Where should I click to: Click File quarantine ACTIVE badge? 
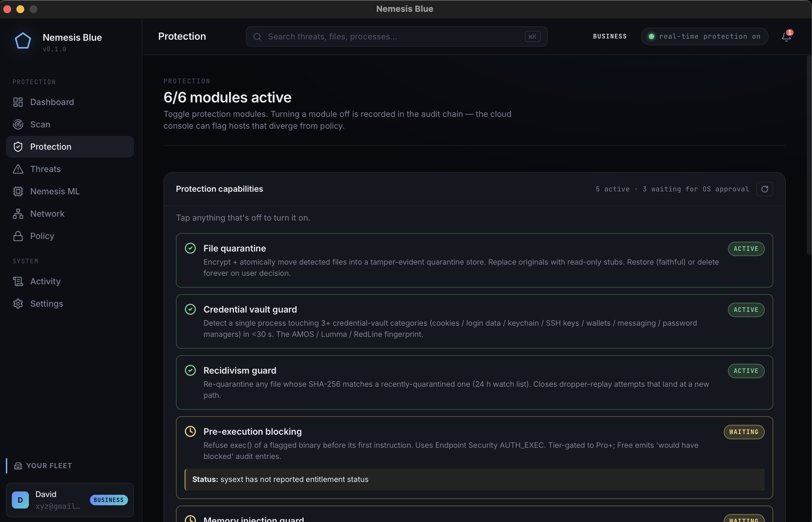tap(746, 249)
